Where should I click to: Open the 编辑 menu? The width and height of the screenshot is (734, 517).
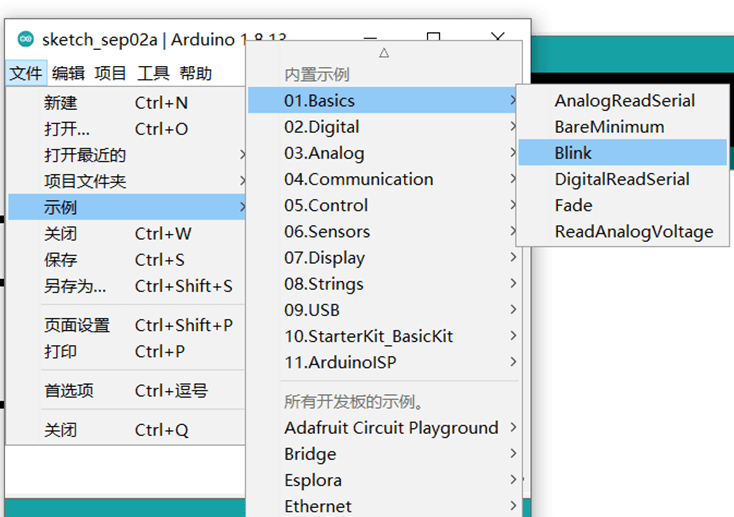[x=68, y=74]
